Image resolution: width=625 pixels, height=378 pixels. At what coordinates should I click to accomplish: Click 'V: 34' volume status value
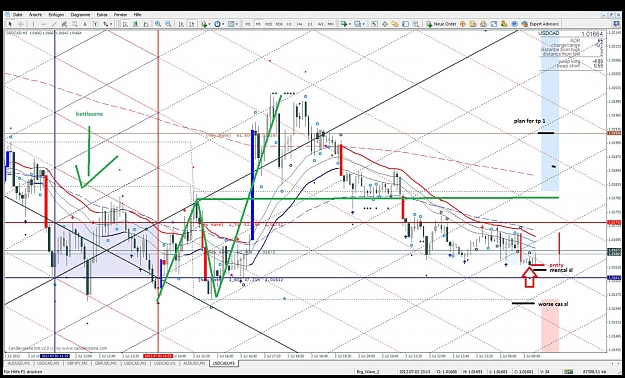544,372
